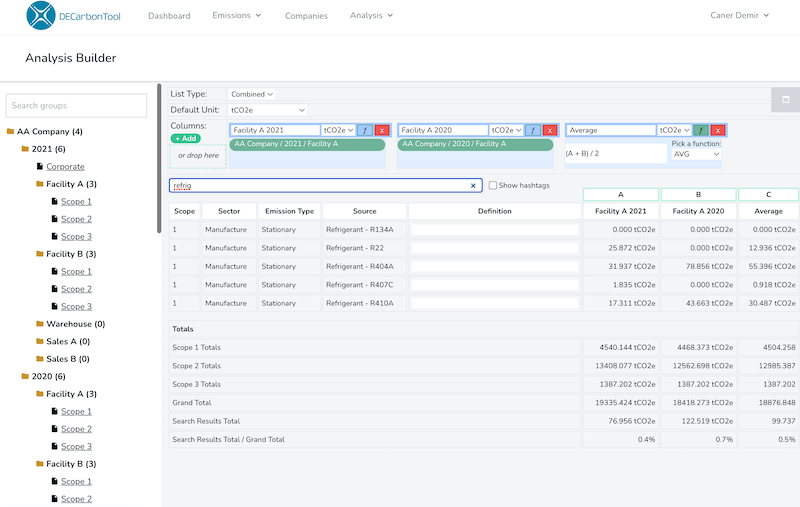This screenshot has width=800, height=507.
Task: Click the Sales B folder icon
Action: point(40,359)
